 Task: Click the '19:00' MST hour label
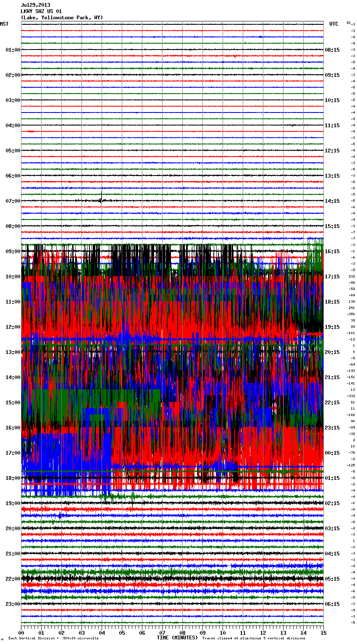pos(13,503)
